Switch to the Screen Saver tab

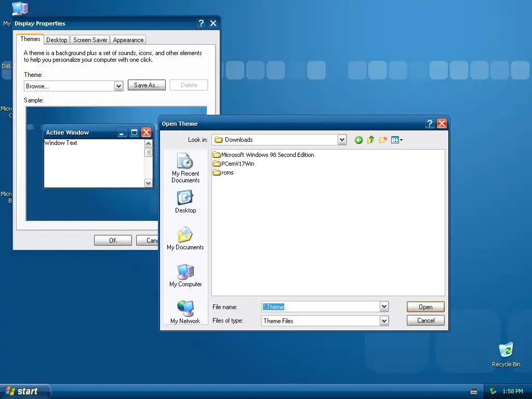(x=90, y=39)
